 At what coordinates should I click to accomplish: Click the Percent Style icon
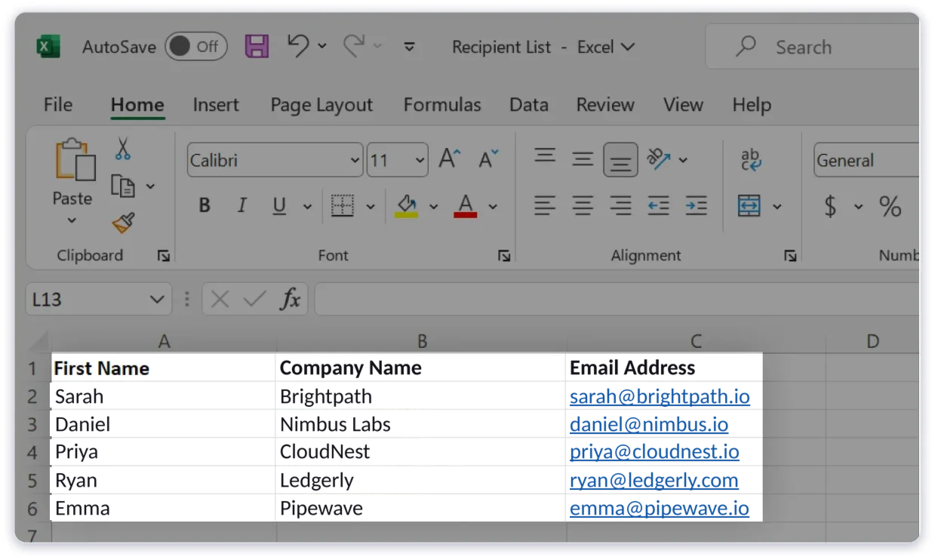pyautogui.click(x=890, y=206)
